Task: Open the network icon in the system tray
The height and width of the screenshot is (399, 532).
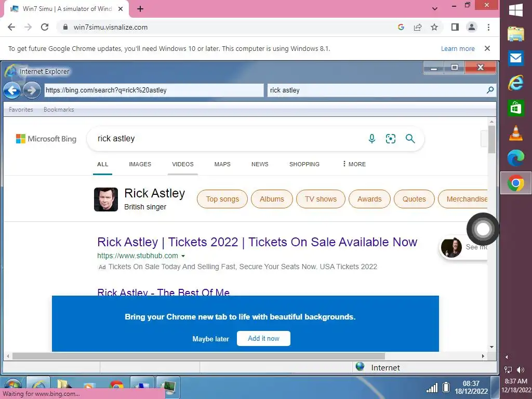Action: pos(508,369)
